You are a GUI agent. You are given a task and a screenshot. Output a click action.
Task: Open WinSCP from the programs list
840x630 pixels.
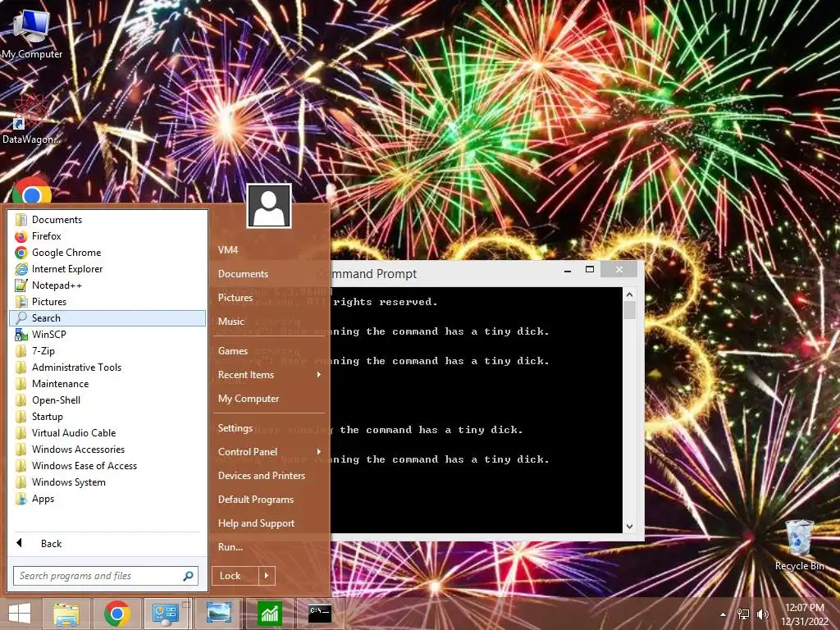tap(107, 335)
